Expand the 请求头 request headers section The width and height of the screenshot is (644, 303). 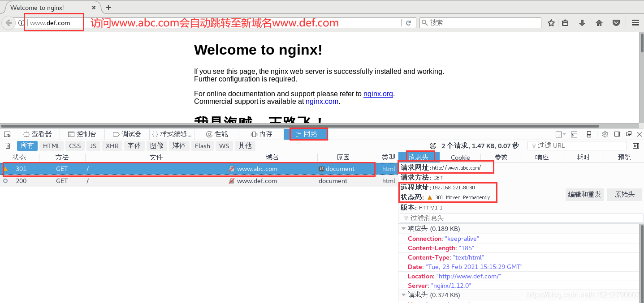click(x=403, y=294)
